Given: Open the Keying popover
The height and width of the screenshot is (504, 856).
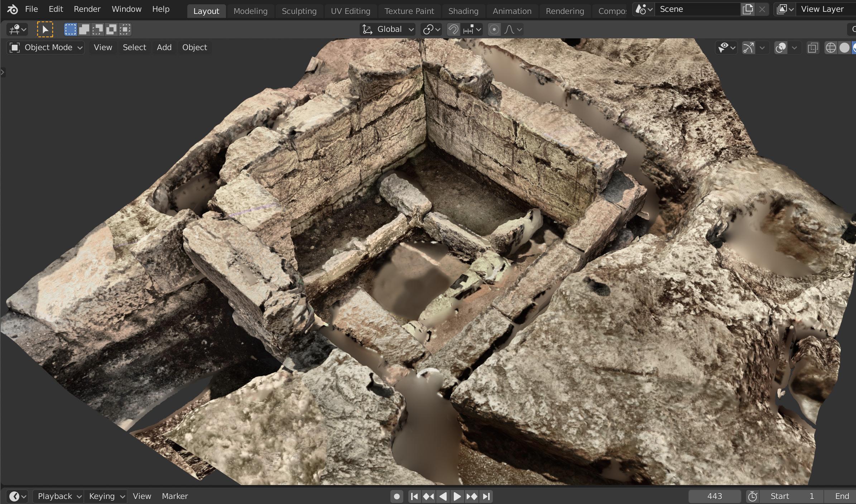Looking at the screenshot, I should [x=106, y=496].
